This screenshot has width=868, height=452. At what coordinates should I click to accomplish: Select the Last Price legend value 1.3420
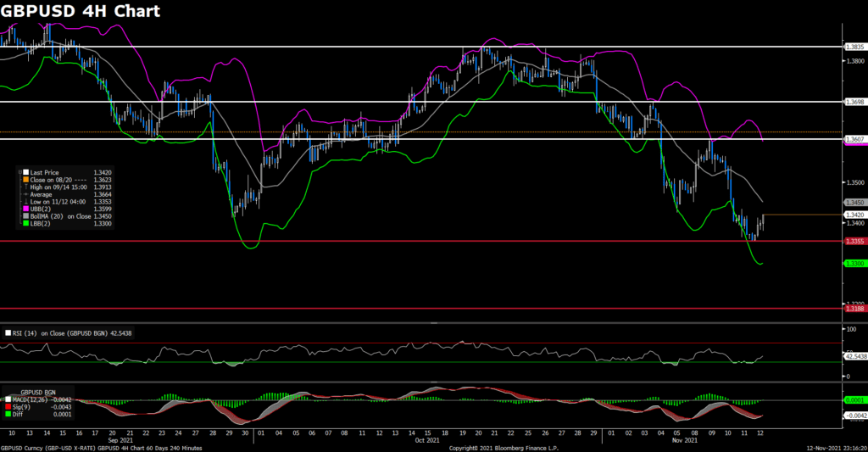103,173
